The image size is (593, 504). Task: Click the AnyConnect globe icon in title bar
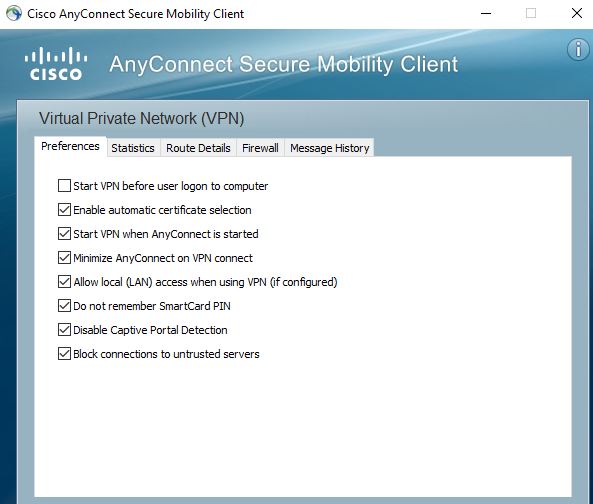pos(14,14)
